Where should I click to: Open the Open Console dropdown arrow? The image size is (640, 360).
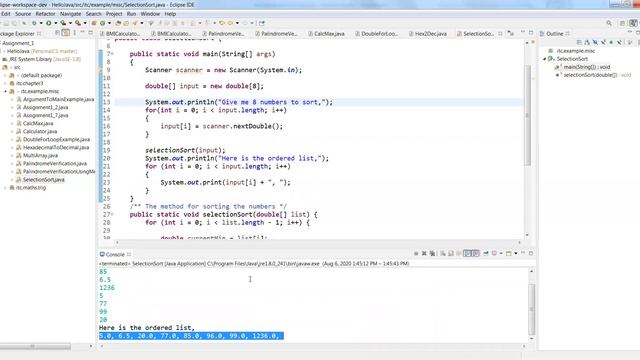516,253
